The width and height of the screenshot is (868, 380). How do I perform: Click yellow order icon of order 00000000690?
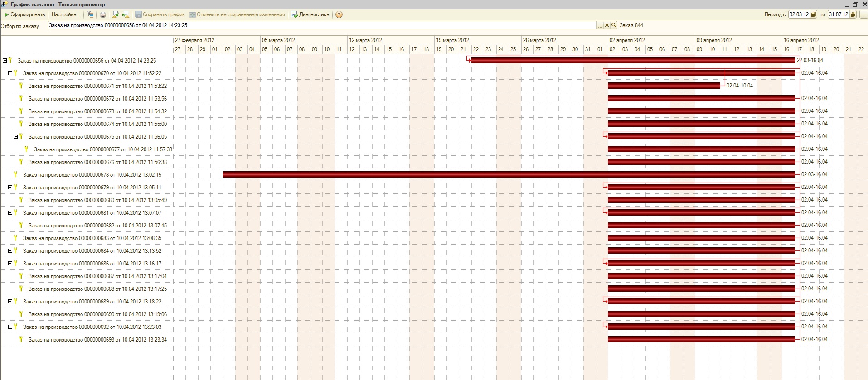pyautogui.click(x=21, y=313)
